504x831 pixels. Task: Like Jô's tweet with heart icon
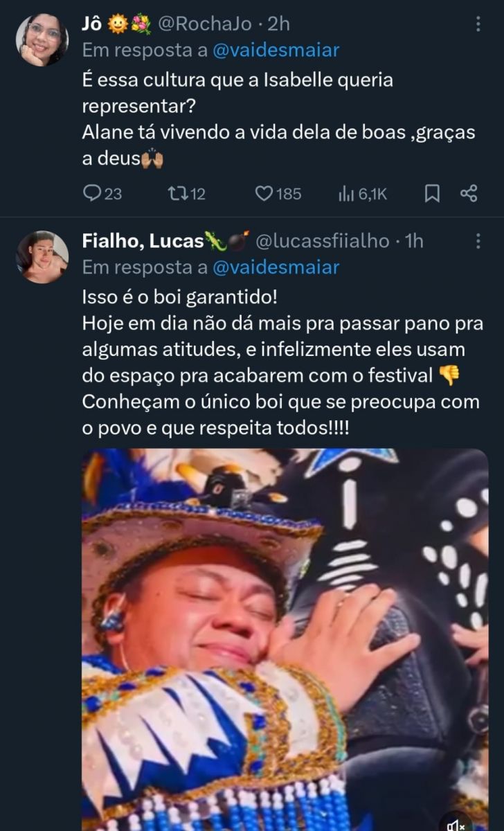(264, 194)
